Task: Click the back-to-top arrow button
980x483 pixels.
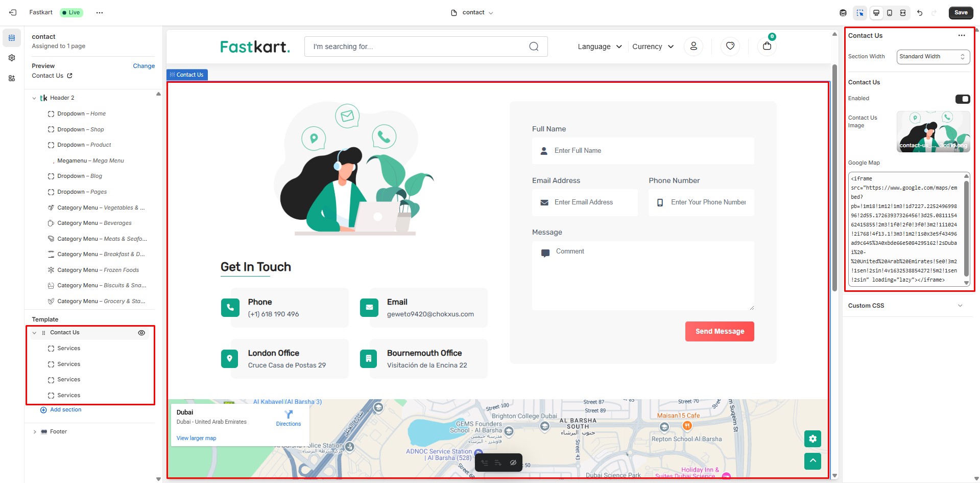Action: (x=812, y=461)
